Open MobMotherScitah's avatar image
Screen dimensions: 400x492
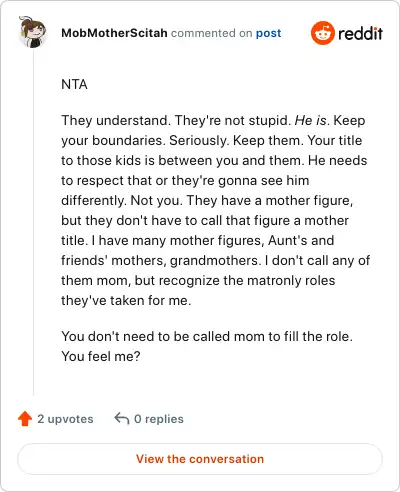coord(32,32)
